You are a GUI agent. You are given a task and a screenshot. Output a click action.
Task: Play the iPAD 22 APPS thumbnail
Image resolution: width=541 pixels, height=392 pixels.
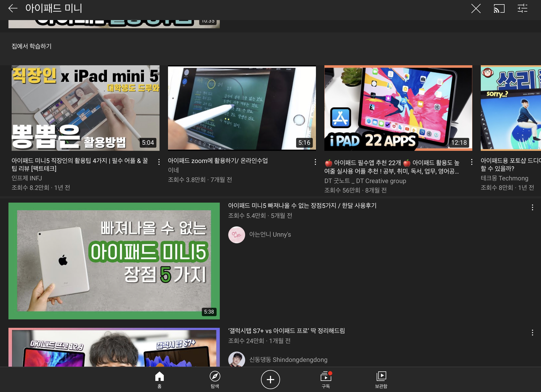(x=398, y=108)
